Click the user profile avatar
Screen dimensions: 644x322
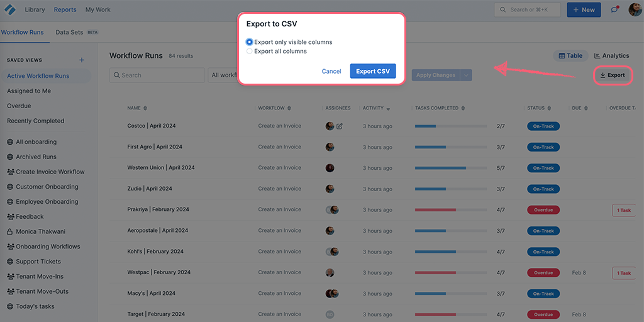pos(635,9)
